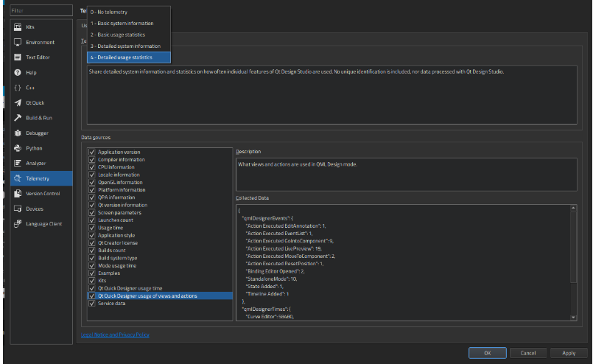593x364 pixels.
Task: Select 'Qt Quick Designer usage time' row
Action: click(160, 288)
